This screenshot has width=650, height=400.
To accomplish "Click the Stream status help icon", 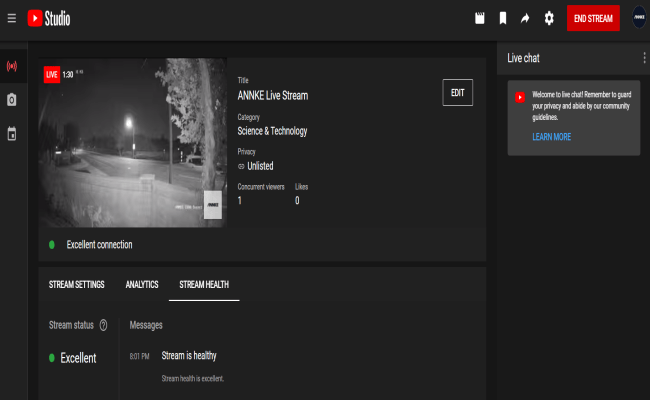I will (103, 325).
